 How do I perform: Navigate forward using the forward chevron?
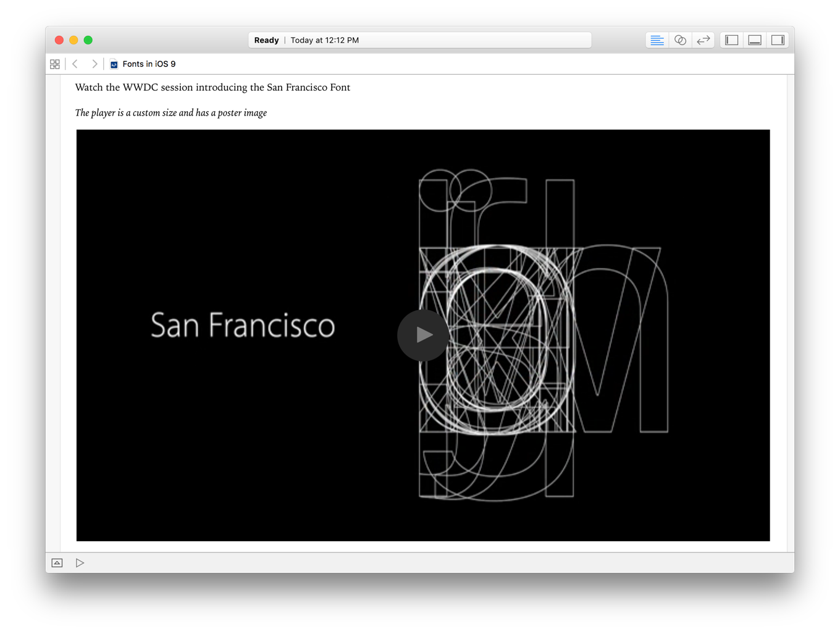click(x=94, y=64)
